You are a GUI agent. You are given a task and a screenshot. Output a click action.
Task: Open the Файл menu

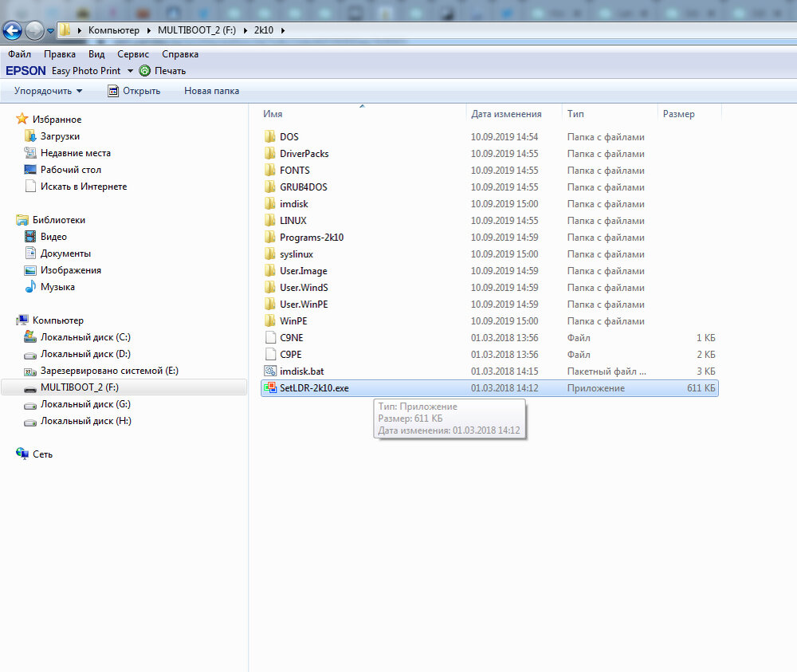tap(19, 54)
